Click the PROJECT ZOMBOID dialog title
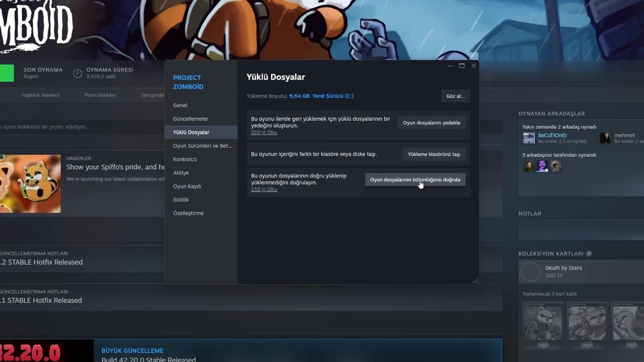Image resolution: width=644 pixels, height=362 pixels. tap(188, 82)
